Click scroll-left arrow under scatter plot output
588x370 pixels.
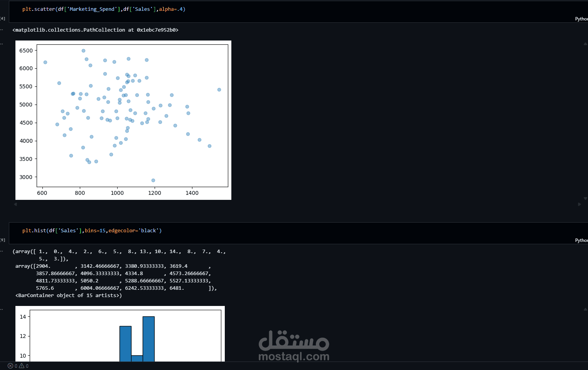click(x=15, y=204)
